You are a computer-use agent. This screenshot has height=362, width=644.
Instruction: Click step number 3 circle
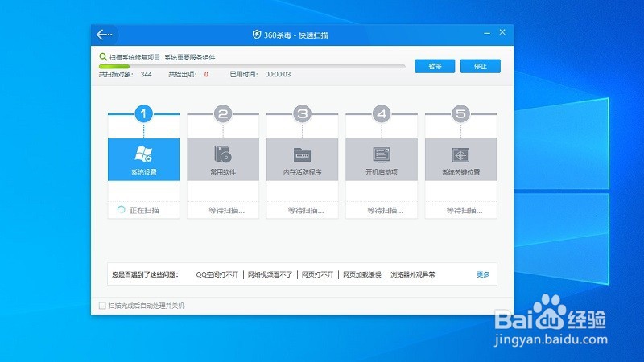click(303, 113)
